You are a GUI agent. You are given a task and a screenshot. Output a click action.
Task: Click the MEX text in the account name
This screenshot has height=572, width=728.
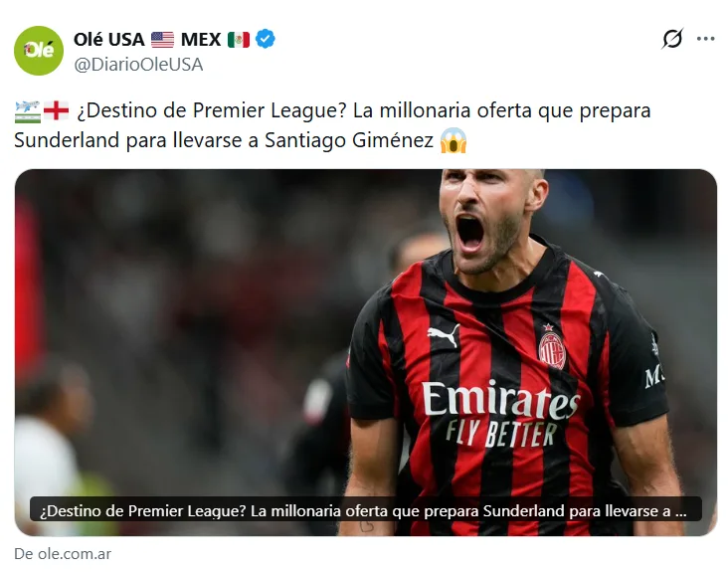pos(201,40)
